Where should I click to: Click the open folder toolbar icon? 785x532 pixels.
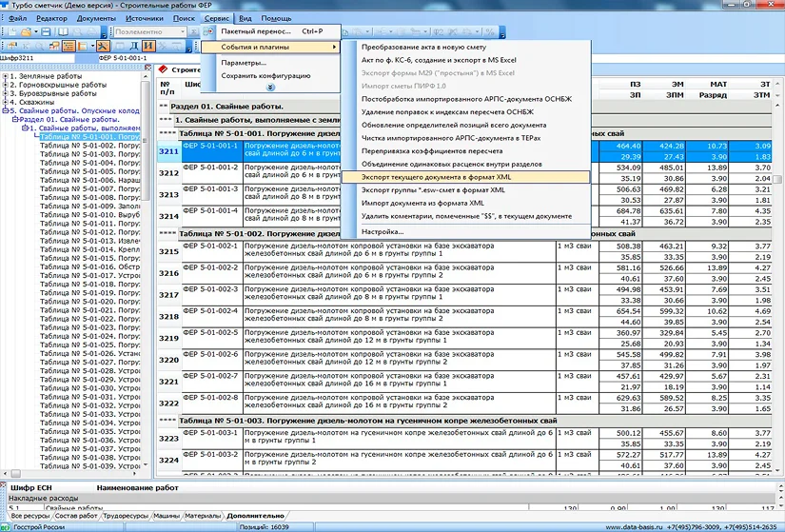point(25,32)
